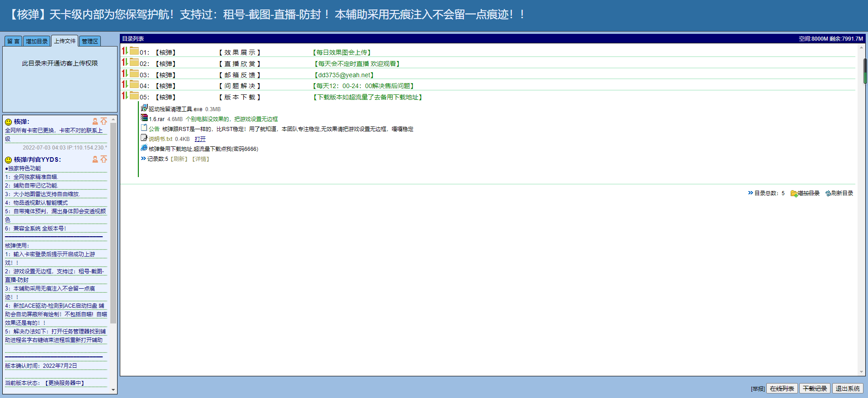
Task: Open the 管理区 tab
Action: pyautogui.click(x=90, y=41)
